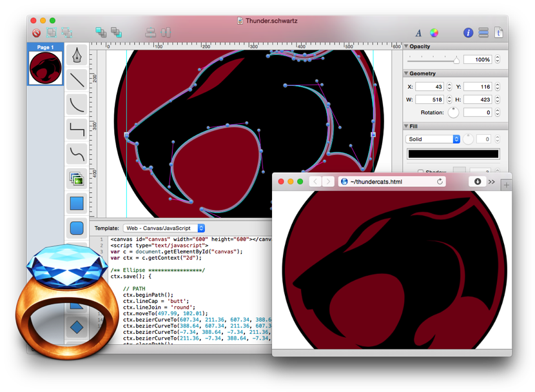
Task: Click the Thunder.schwartz window title
Action: pyautogui.click(x=271, y=21)
